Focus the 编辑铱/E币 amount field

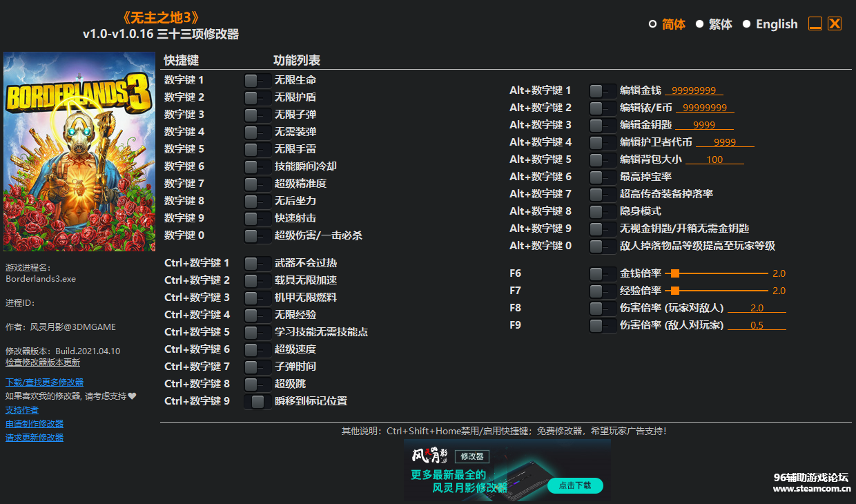[x=705, y=108]
